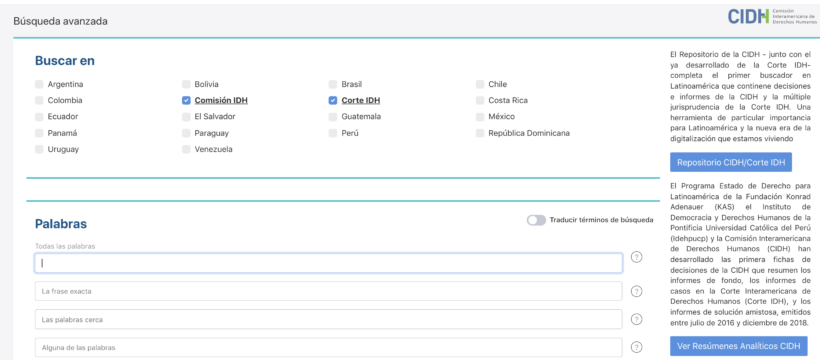Enable the Costa Rica checkbox
The width and height of the screenshot is (820, 360).
pyautogui.click(x=480, y=100)
